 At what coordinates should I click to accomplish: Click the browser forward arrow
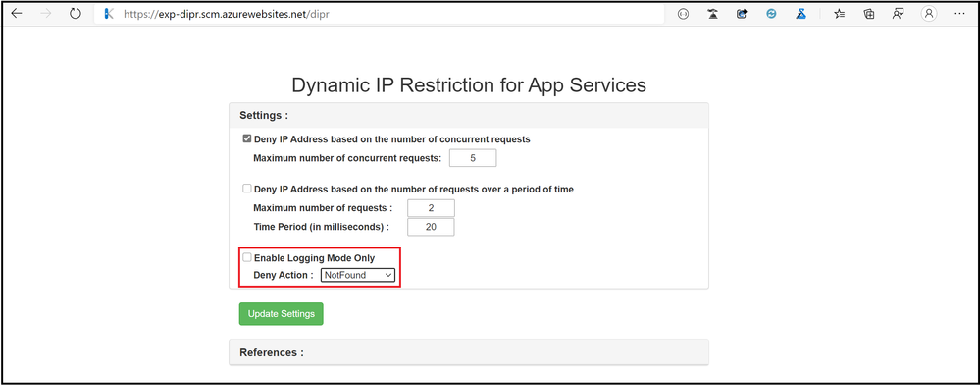(46, 14)
